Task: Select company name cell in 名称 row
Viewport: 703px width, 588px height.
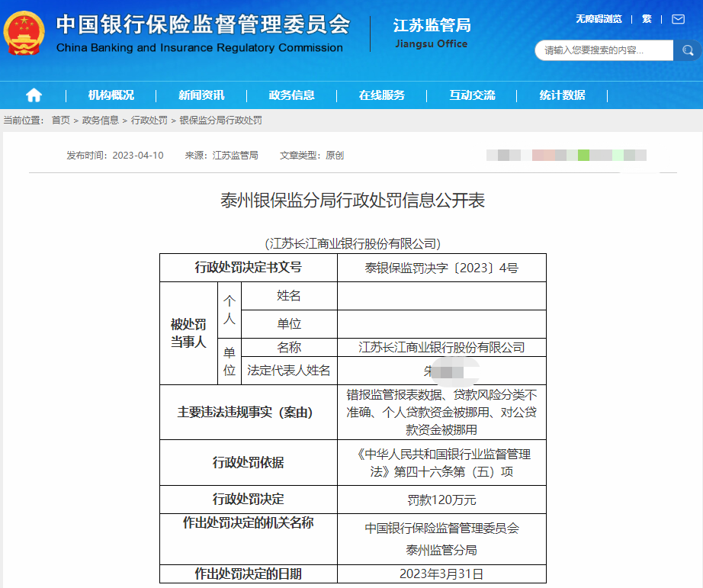Action: pos(441,347)
